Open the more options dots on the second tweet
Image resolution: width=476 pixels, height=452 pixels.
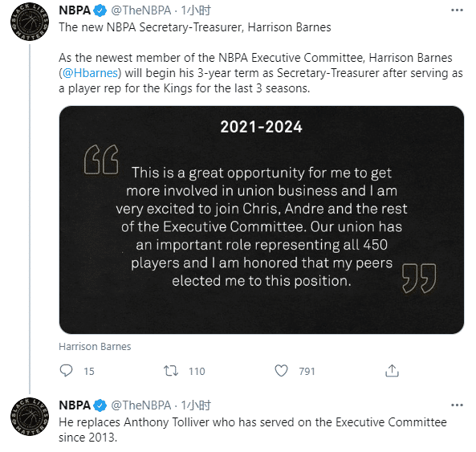458,405
